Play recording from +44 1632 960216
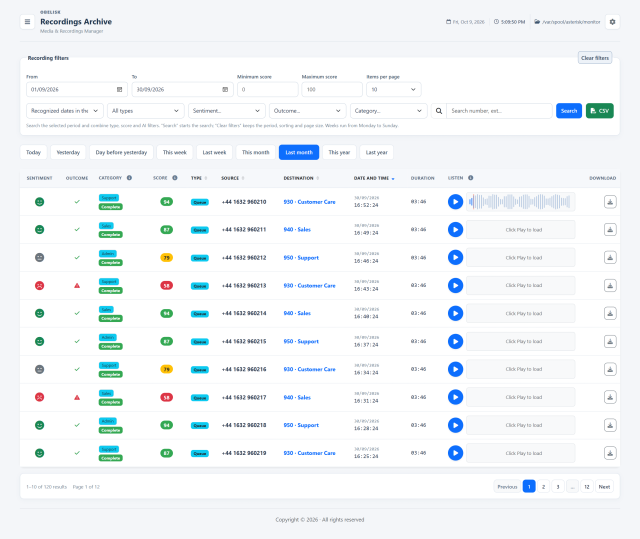 click(455, 369)
